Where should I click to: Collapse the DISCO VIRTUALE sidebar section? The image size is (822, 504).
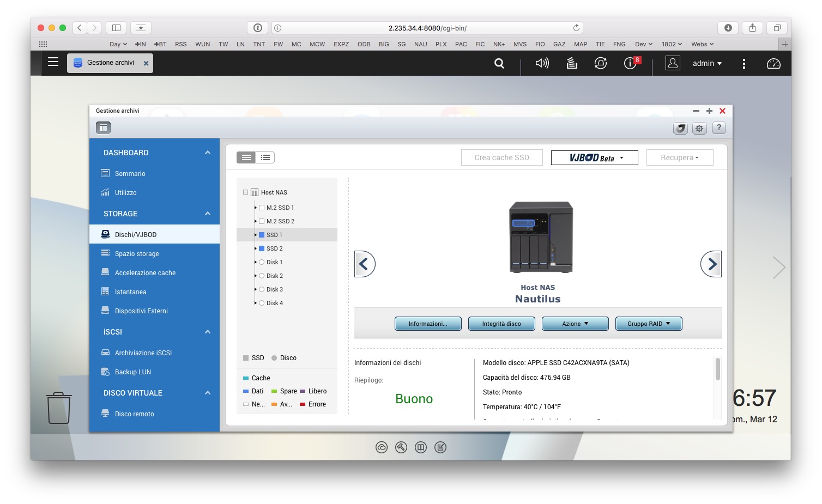tap(208, 393)
